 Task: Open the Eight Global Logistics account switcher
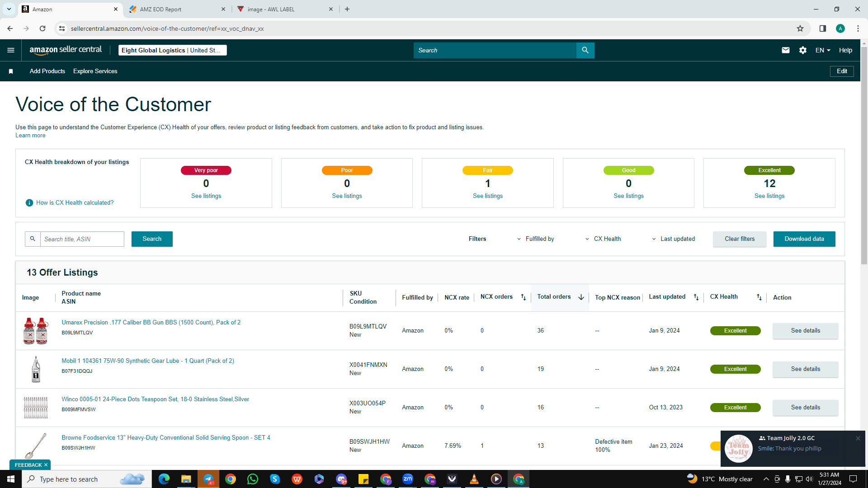pyautogui.click(x=172, y=50)
